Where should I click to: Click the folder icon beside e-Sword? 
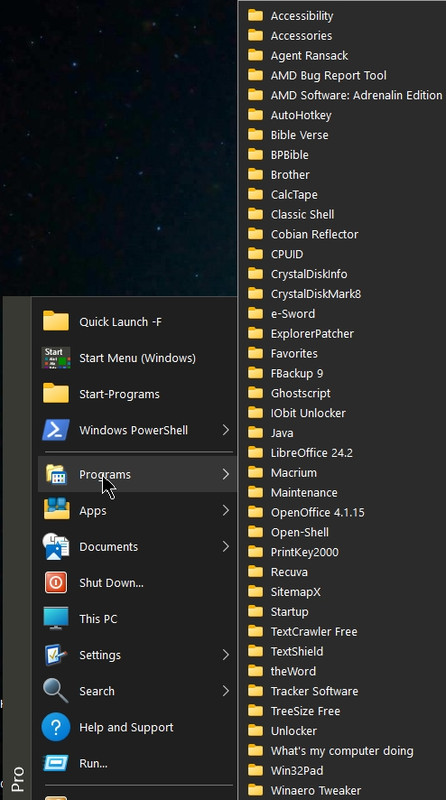pyautogui.click(x=255, y=313)
